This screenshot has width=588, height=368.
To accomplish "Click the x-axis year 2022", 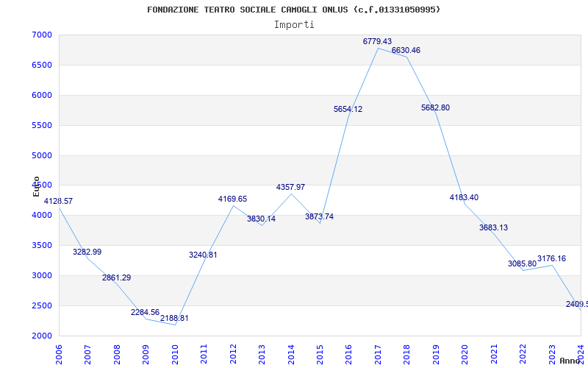I will (523, 355).
